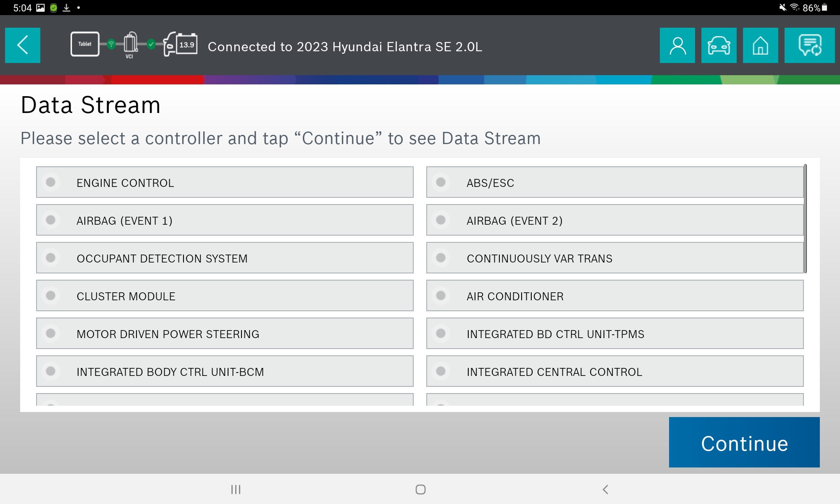Select CONTINUOUSLY VAR TRANS option
This screenshot has width=840, height=504.
tap(614, 258)
